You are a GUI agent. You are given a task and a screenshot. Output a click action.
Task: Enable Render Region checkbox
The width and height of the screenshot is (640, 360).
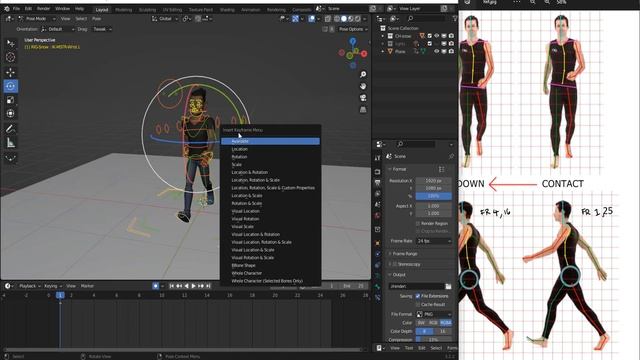tap(418, 224)
